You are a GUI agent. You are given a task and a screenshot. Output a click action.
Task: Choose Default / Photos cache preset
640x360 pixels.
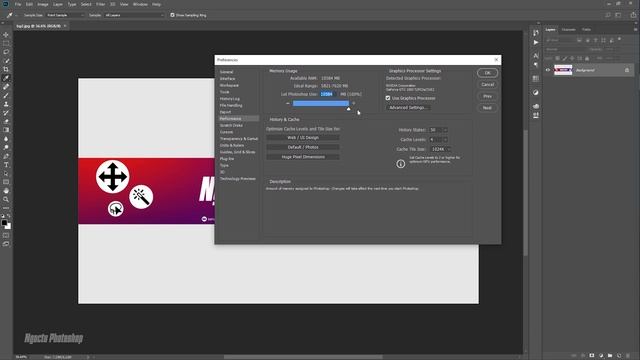303,147
